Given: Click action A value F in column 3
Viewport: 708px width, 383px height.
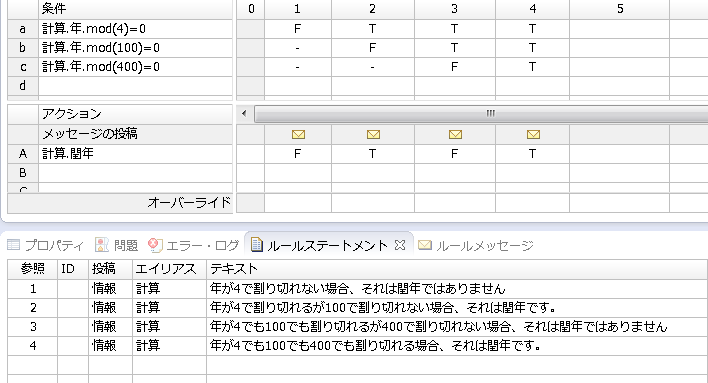Looking at the screenshot, I should pos(455,154).
